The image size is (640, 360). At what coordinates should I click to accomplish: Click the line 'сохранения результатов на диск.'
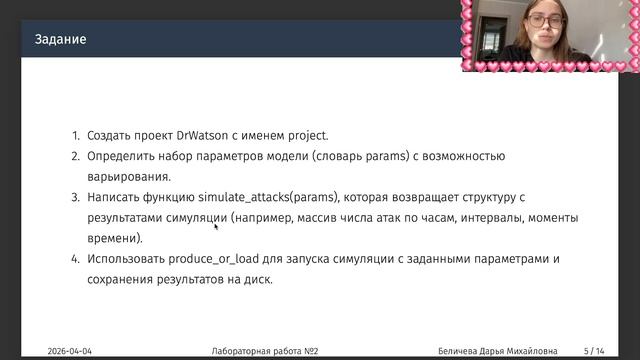[180, 280]
